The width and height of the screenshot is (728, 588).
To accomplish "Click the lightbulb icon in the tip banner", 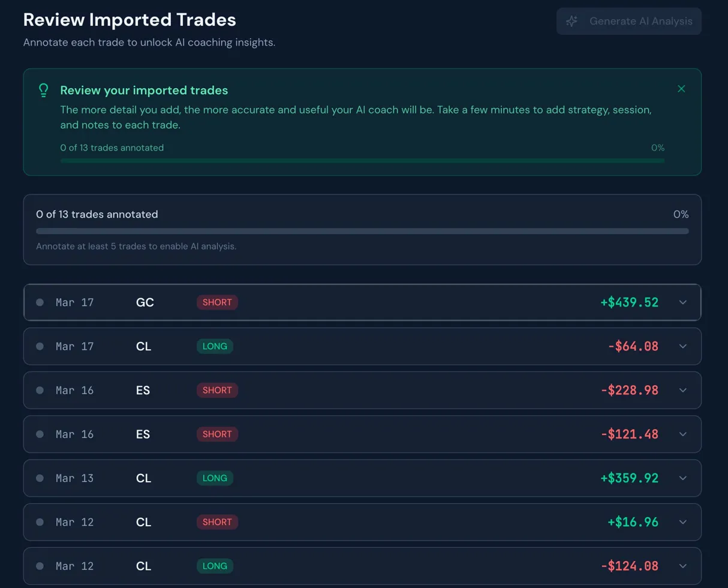I will click(43, 90).
